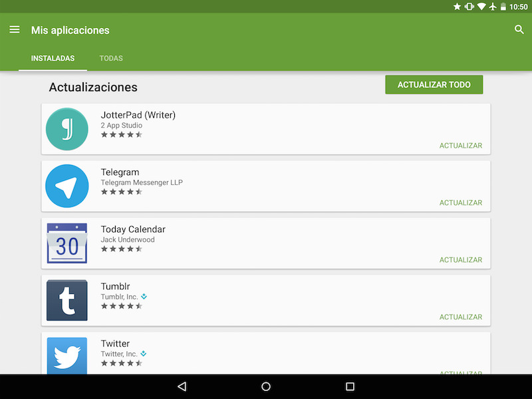Open the hamburger navigation menu
532x399 pixels.
[15, 30]
